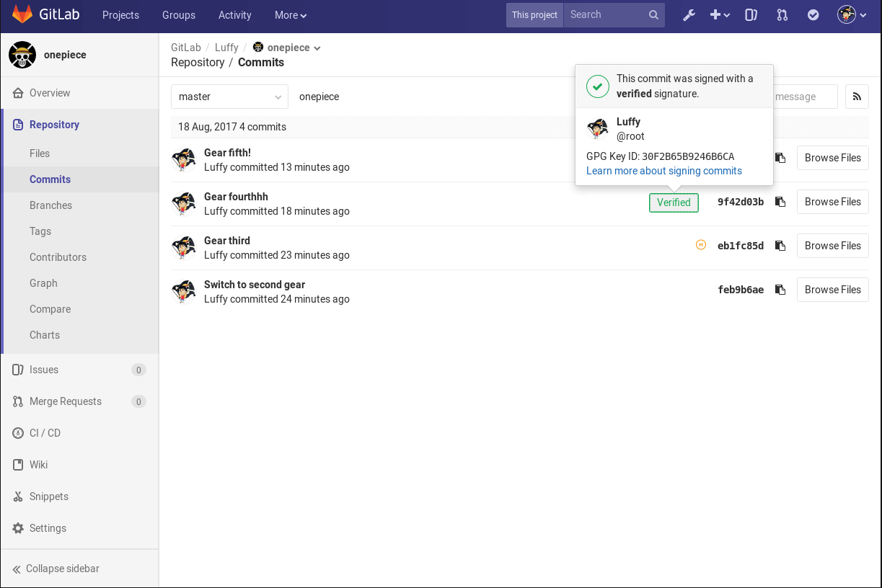Open the issues icon in top navbar
Image resolution: width=882 pixels, height=588 pixels.
(751, 15)
